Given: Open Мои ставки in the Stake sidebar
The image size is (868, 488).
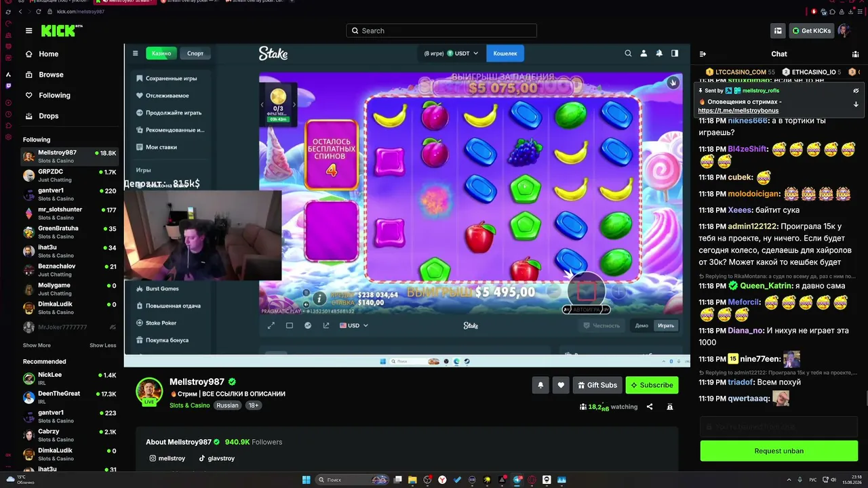Looking at the screenshot, I should click(157, 146).
